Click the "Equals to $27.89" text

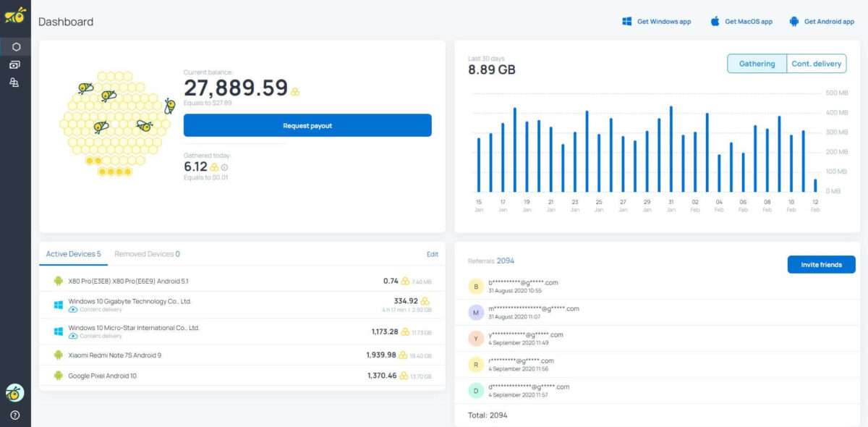208,103
